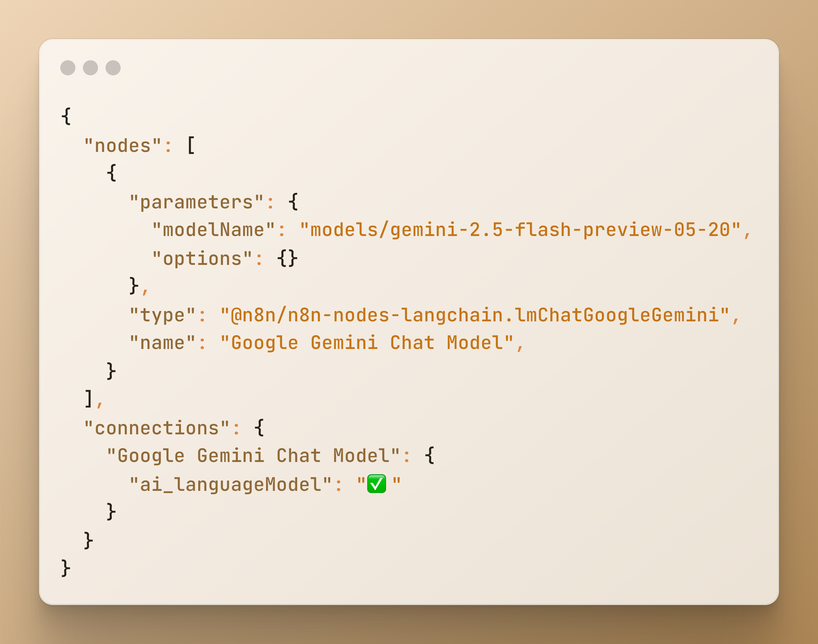Viewport: 818px width, 644px height.
Task: Click the green checkmark emoji
Action: click(377, 484)
